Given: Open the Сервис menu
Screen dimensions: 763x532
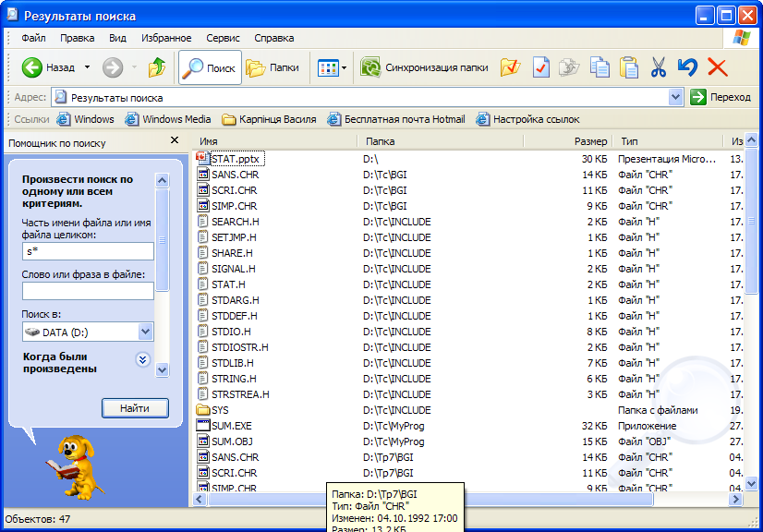Looking at the screenshot, I should pyautogui.click(x=223, y=38).
